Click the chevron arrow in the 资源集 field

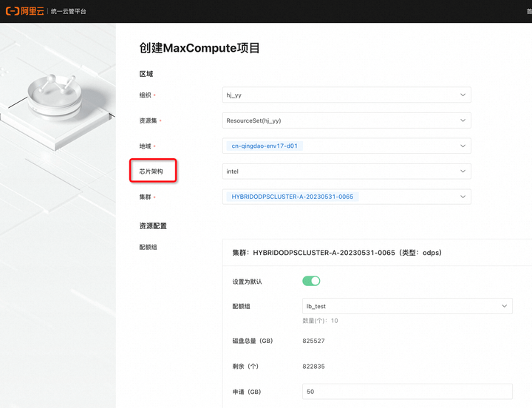463,120
